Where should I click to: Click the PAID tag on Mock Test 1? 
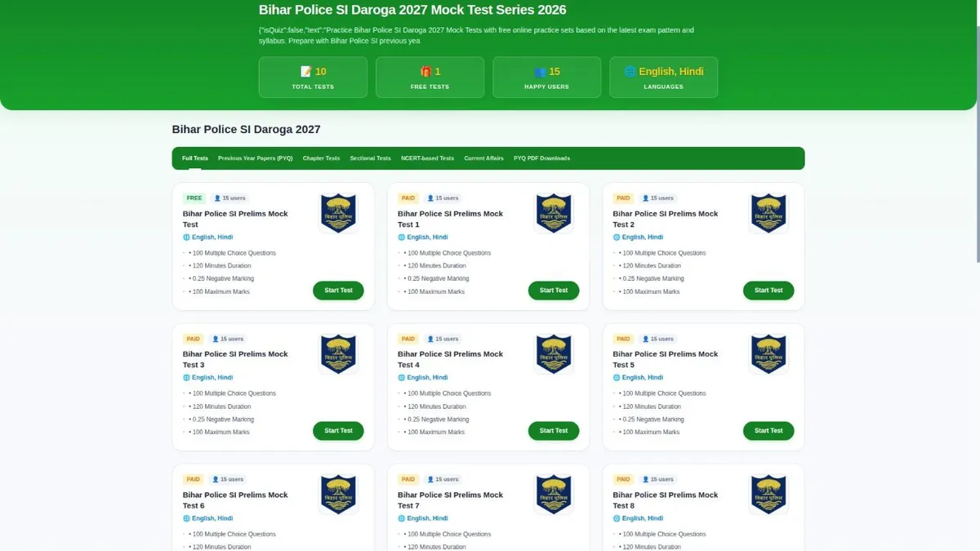click(x=408, y=198)
